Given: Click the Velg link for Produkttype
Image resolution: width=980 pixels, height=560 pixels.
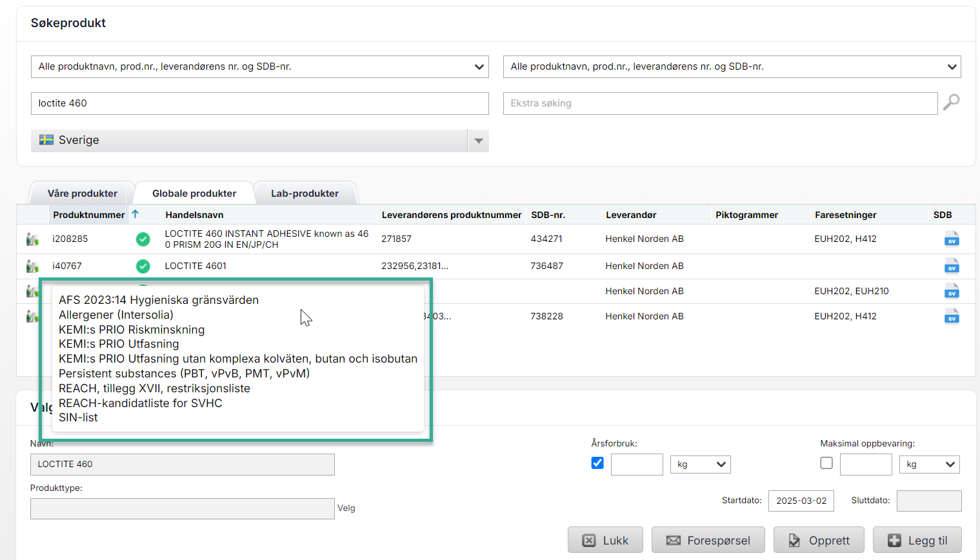Looking at the screenshot, I should coord(346,508).
